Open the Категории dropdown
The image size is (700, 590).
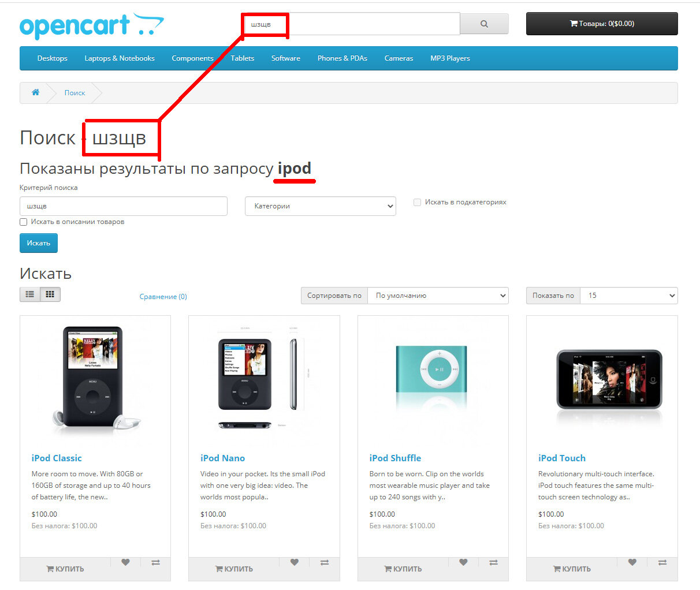(321, 206)
